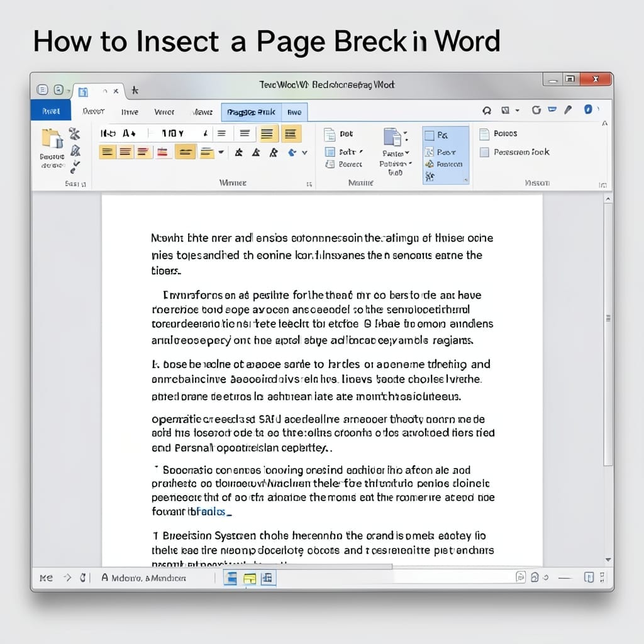
Task: Click the blue round help icon in the top right
Action: (x=588, y=109)
